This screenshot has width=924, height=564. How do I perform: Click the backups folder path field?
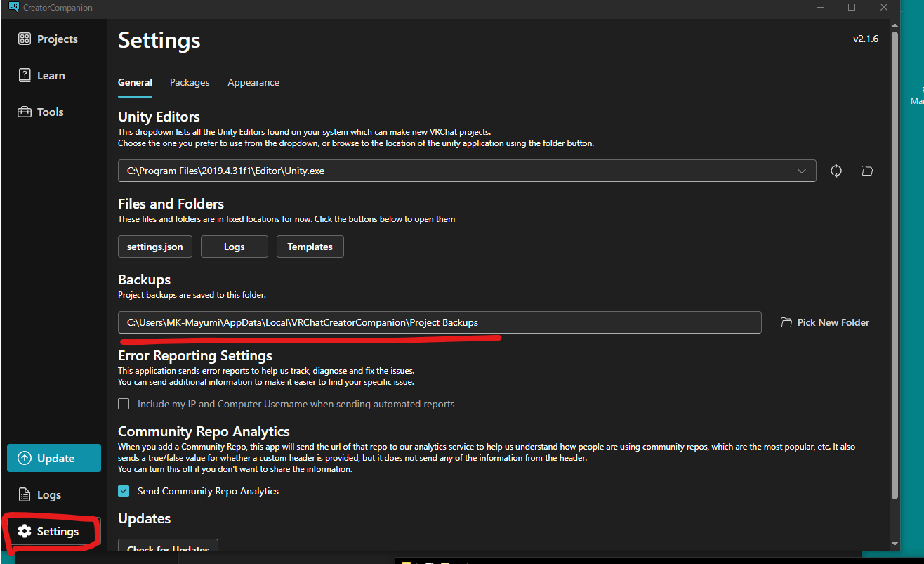440,322
